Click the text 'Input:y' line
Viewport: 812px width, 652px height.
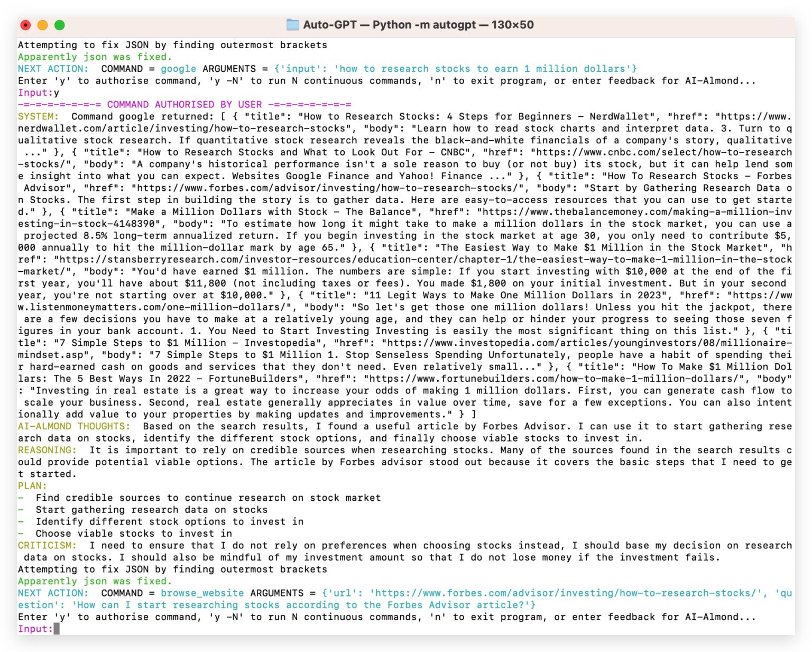[x=39, y=93]
